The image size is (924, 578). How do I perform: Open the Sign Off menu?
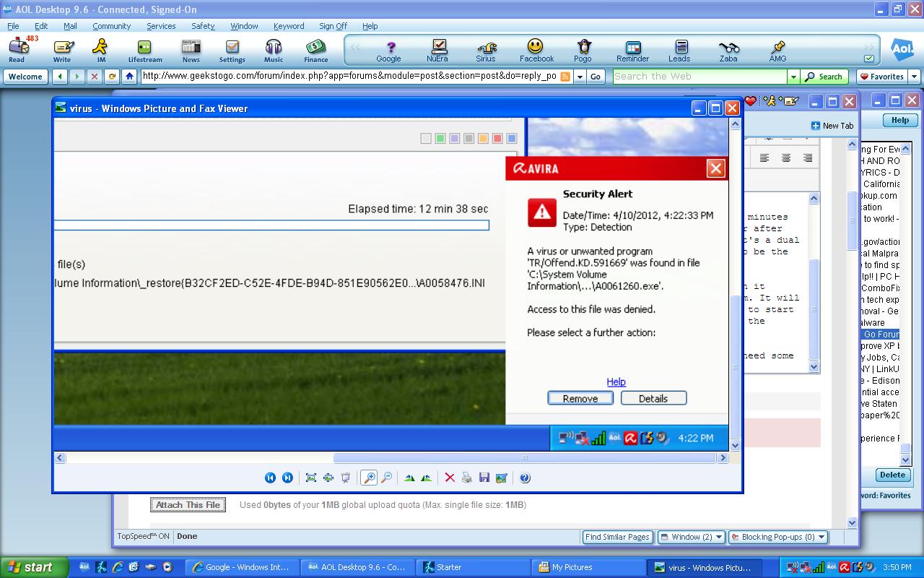[x=333, y=25]
